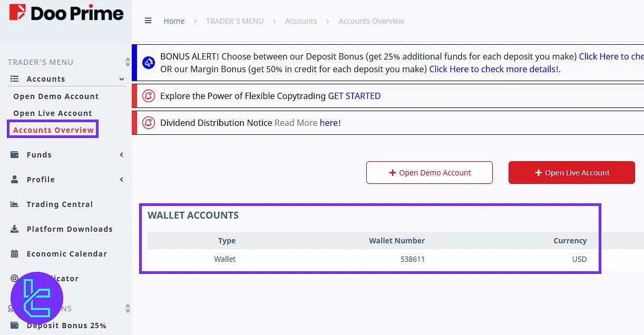Screen dimensions: 644x335
Task: Click the Dividend Distribution bell icon
Action: 149,123
